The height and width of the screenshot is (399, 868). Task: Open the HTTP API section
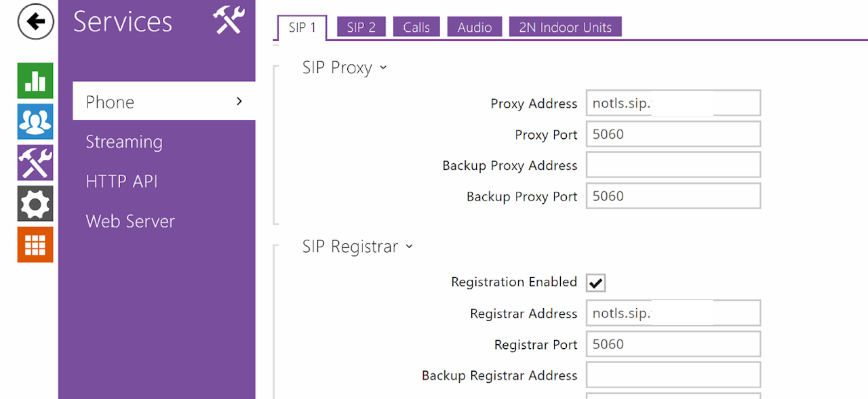click(121, 182)
